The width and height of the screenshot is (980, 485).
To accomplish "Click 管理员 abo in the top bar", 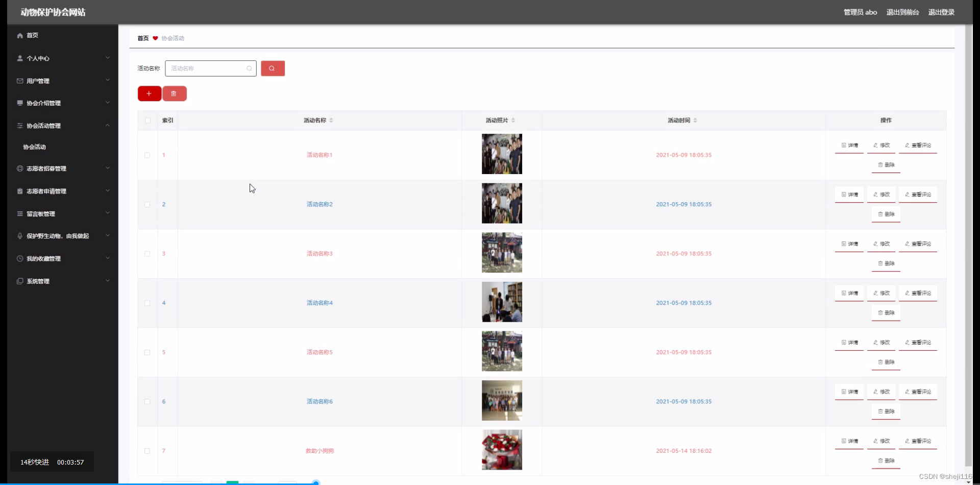I will pos(860,12).
